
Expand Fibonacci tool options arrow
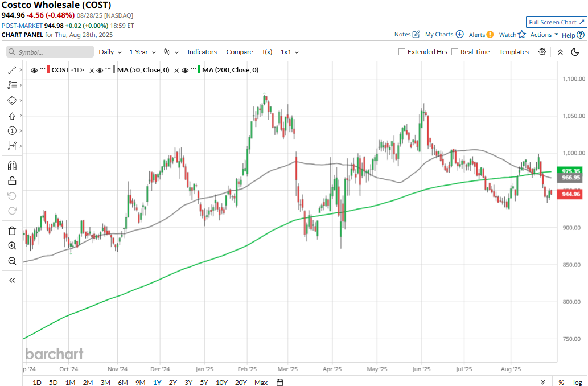(x=20, y=85)
